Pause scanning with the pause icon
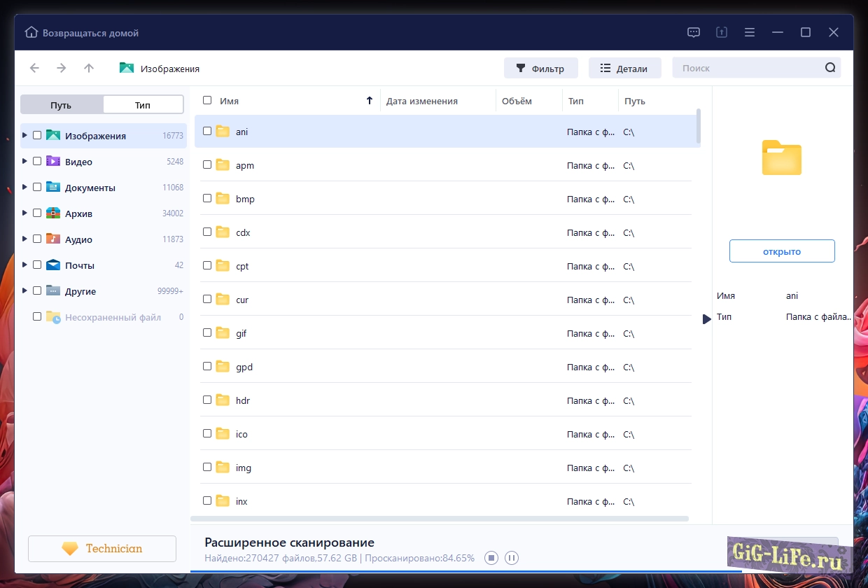The width and height of the screenshot is (868, 588). coord(512,558)
